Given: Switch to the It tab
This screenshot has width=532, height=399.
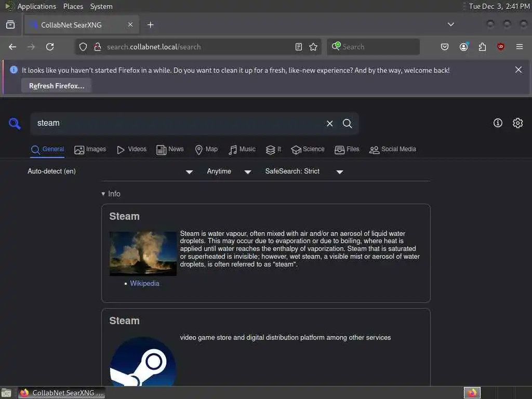Looking at the screenshot, I should (x=273, y=149).
